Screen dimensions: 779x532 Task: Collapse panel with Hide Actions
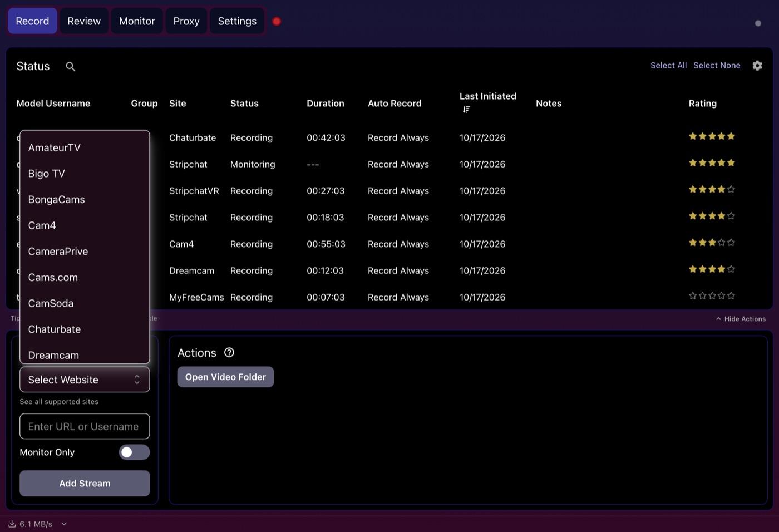[x=741, y=319]
